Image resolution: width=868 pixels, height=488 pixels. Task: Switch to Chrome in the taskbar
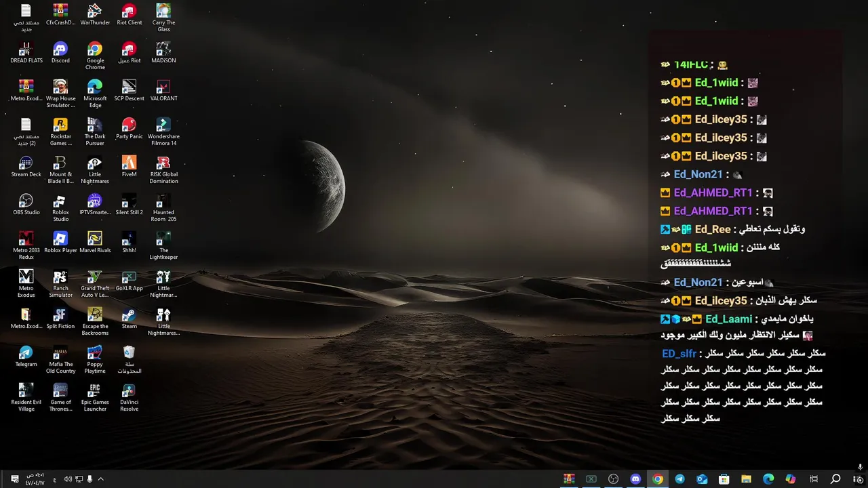657,479
